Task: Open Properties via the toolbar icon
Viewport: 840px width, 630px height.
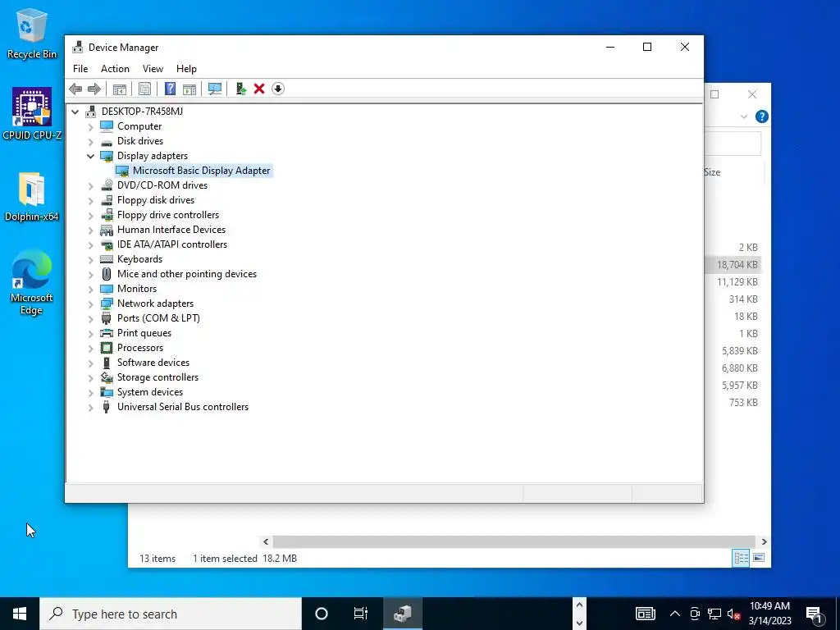Action: 144,89
